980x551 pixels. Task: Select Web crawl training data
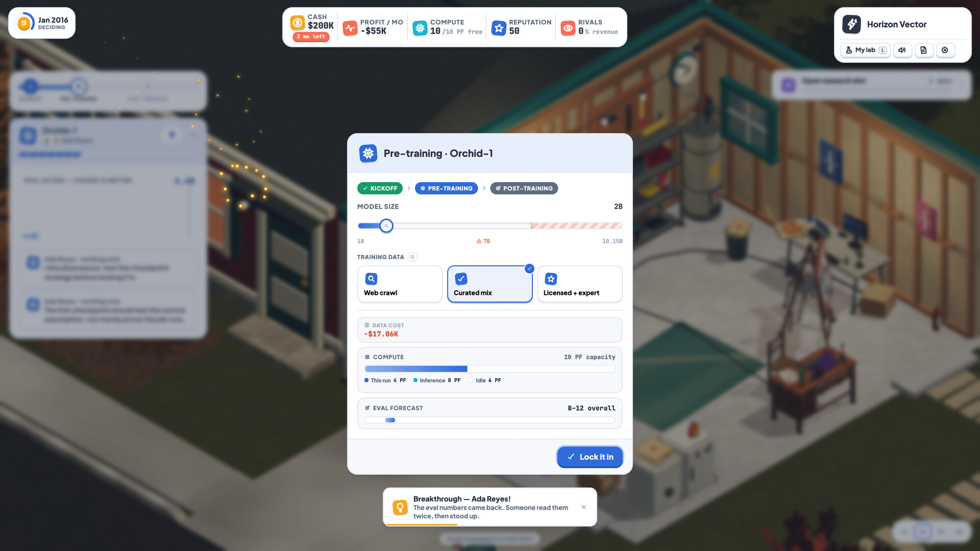pyautogui.click(x=400, y=284)
